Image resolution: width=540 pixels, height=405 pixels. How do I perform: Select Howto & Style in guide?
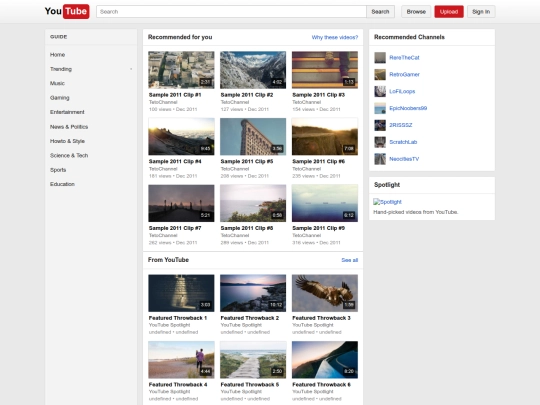[67, 141]
